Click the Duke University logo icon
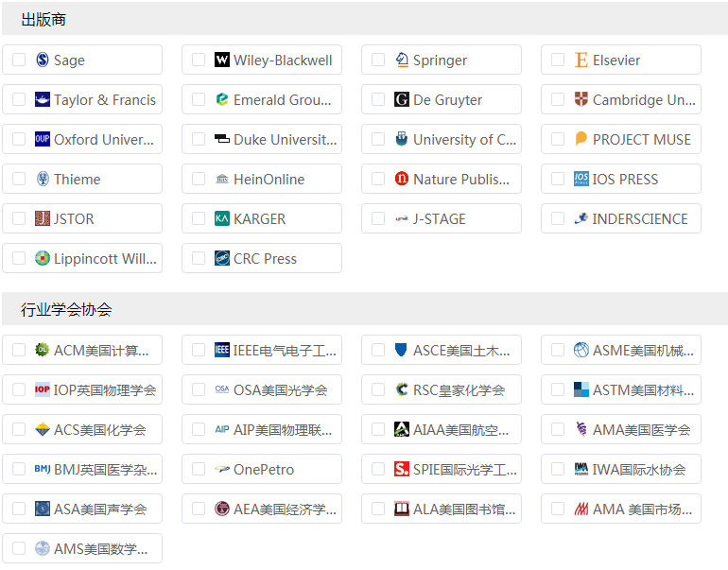 click(x=222, y=139)
